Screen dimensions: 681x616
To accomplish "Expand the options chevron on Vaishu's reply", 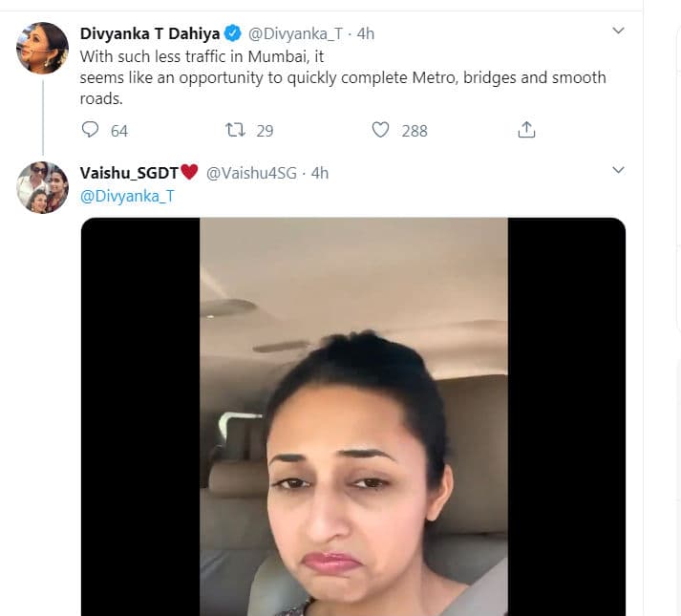I will (x=618, y=170).
